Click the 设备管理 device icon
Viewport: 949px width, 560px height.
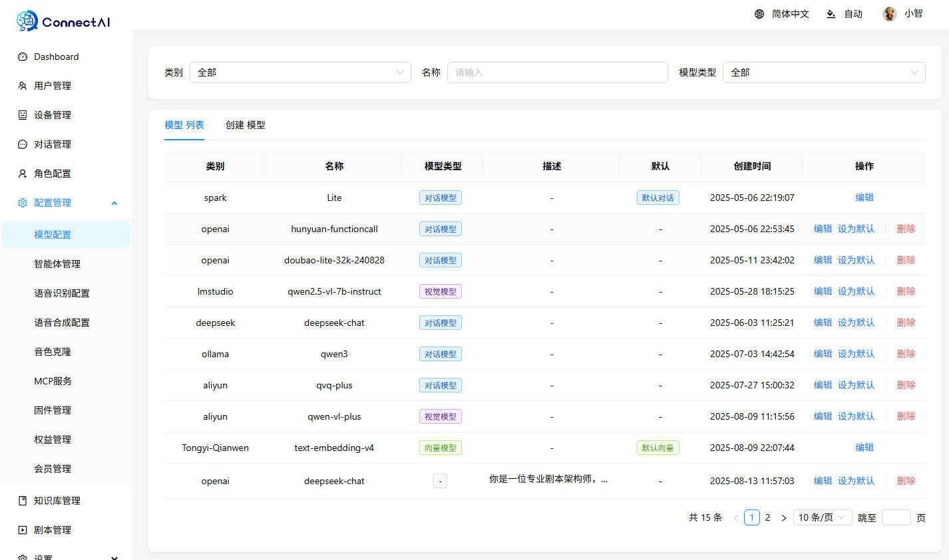click(23, 115)
